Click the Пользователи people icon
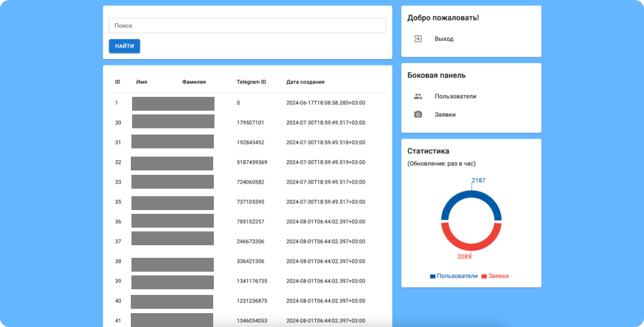Image resolution: width=644 pixels, height=327 pixels. [x=418, y=96]
